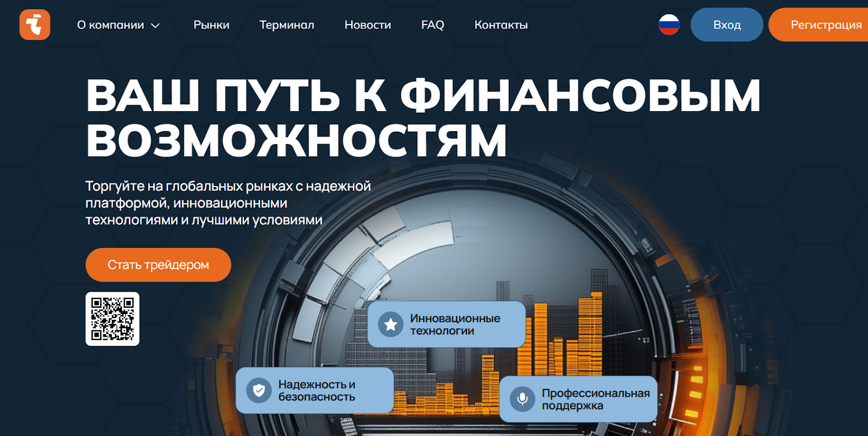Go to the Контакты page
This screenshot has height=436, width=868.
coord(501,25)
